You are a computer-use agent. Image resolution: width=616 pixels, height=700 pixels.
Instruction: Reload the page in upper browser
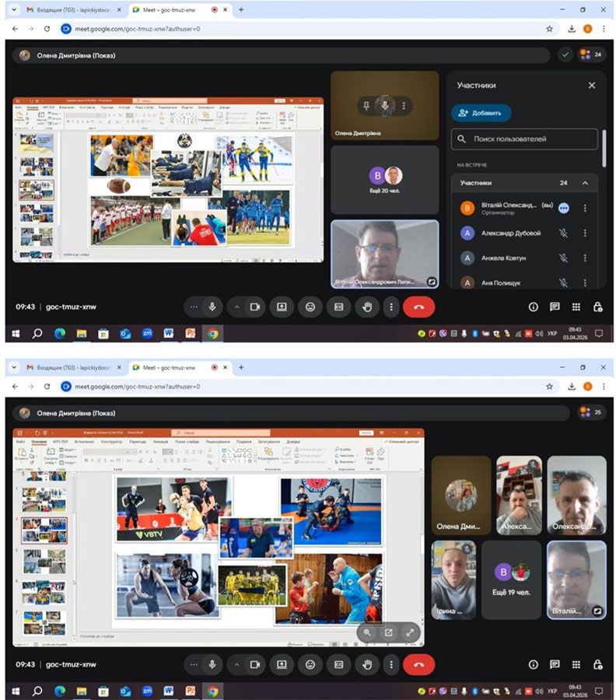(x=47, y=29)
